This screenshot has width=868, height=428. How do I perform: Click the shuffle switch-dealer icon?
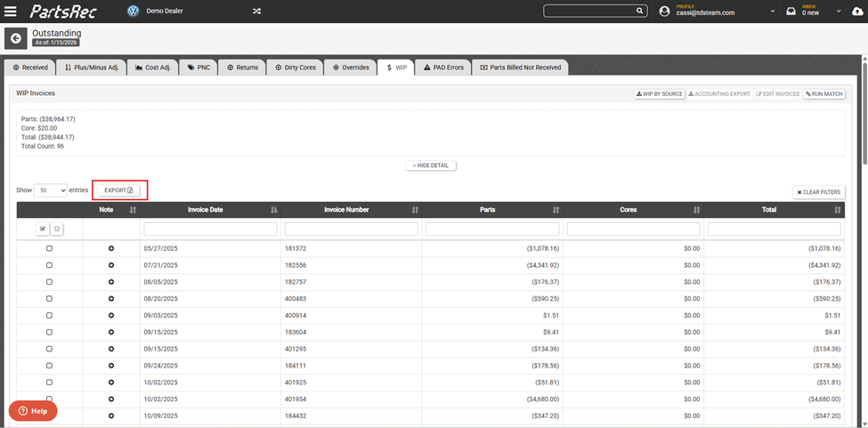coord(257,11)
